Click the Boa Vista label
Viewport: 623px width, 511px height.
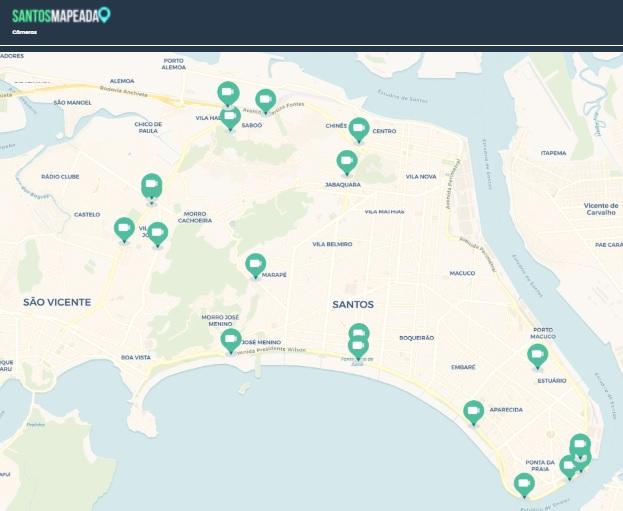(136, 357)
